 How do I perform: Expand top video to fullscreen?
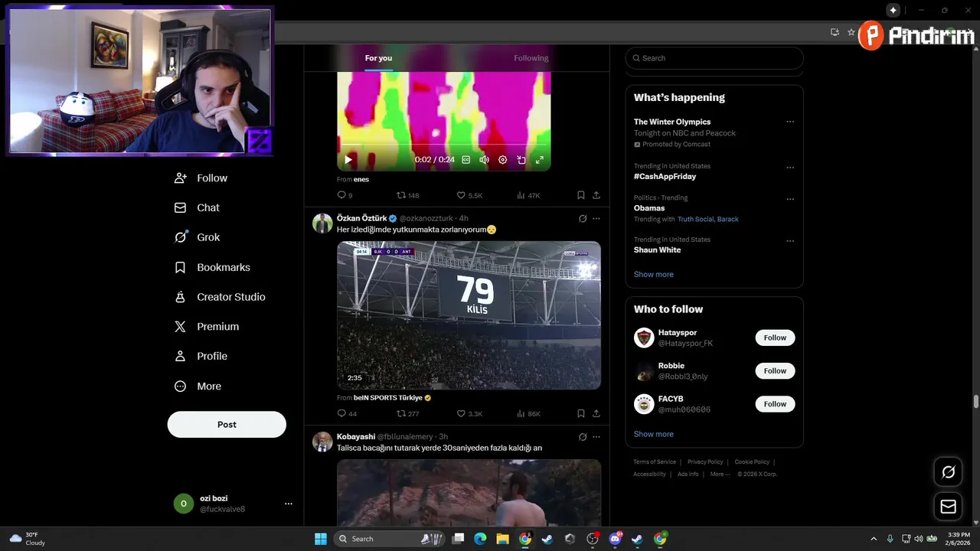click(539, 160)
